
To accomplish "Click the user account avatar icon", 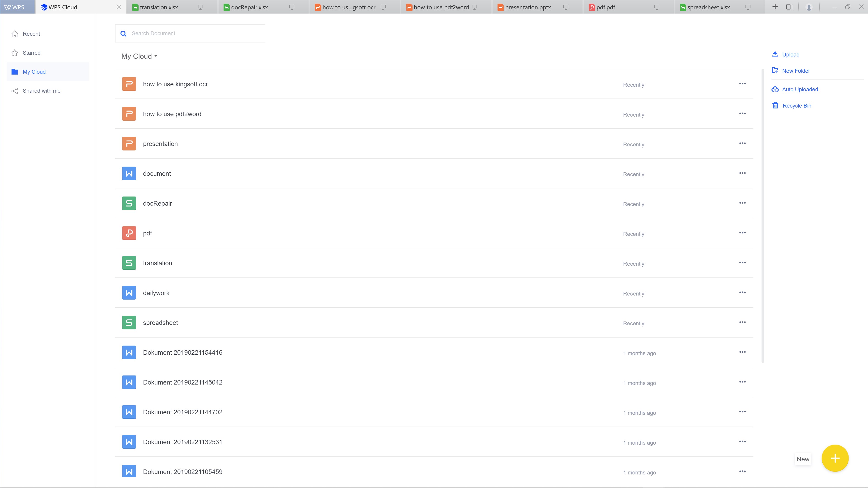I will 809,7.
